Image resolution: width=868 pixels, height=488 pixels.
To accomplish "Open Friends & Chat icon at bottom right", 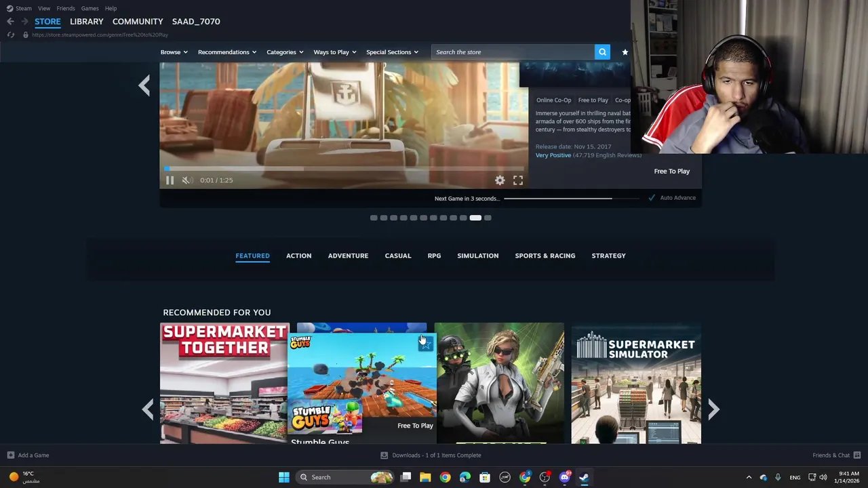I will tap(857, 455).
